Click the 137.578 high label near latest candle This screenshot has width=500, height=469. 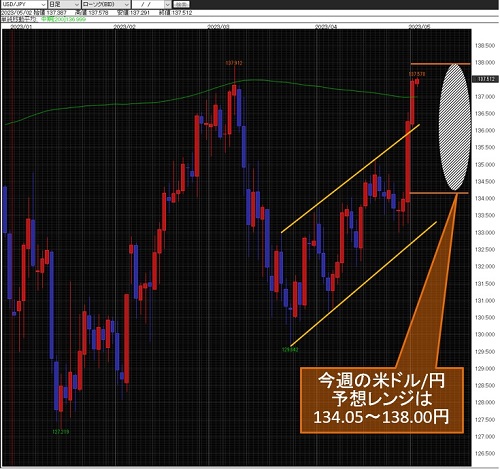point(417,74)
